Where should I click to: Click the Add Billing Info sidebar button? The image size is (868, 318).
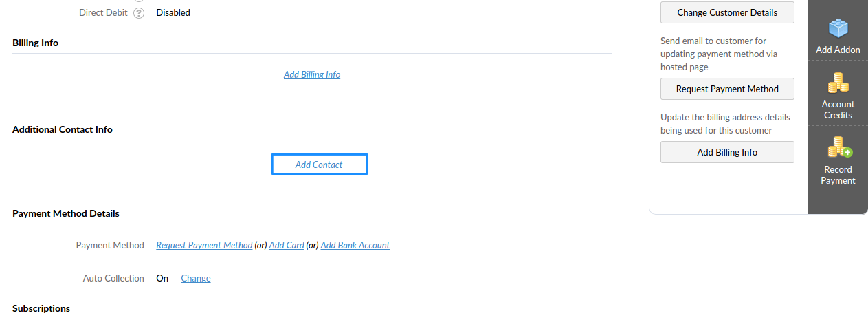(x=727, y=152)
